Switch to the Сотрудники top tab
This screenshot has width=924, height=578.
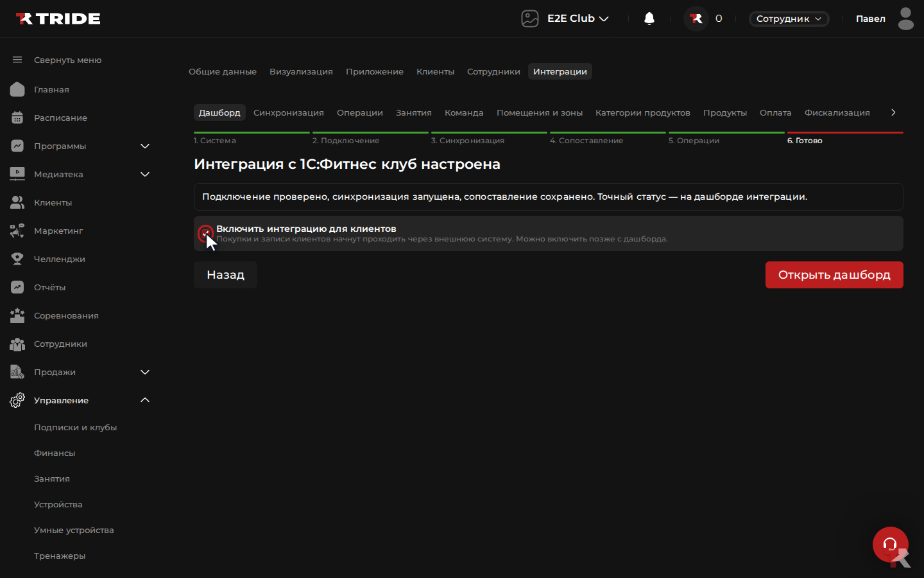[x=493, y=71]
